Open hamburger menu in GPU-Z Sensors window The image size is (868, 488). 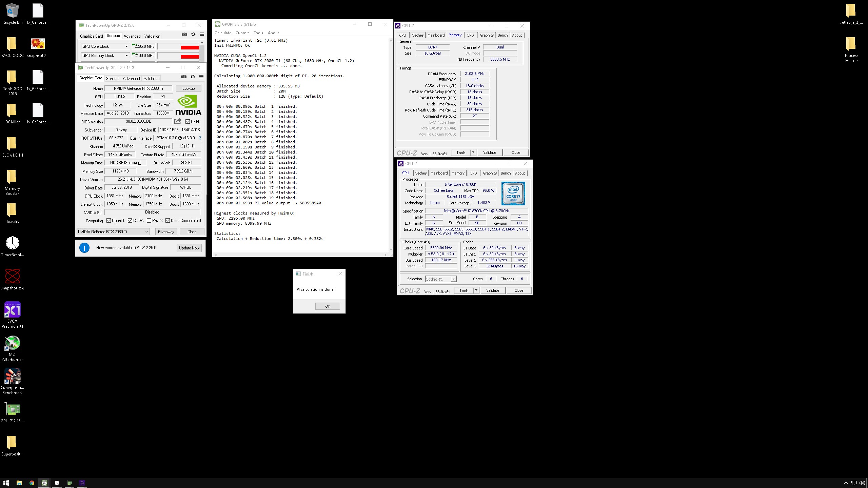pos(202,34)
